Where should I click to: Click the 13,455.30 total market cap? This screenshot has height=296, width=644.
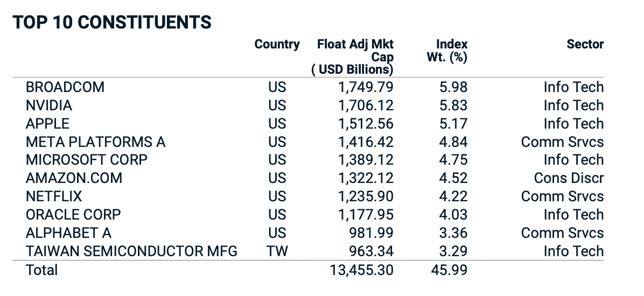point(362,270)
